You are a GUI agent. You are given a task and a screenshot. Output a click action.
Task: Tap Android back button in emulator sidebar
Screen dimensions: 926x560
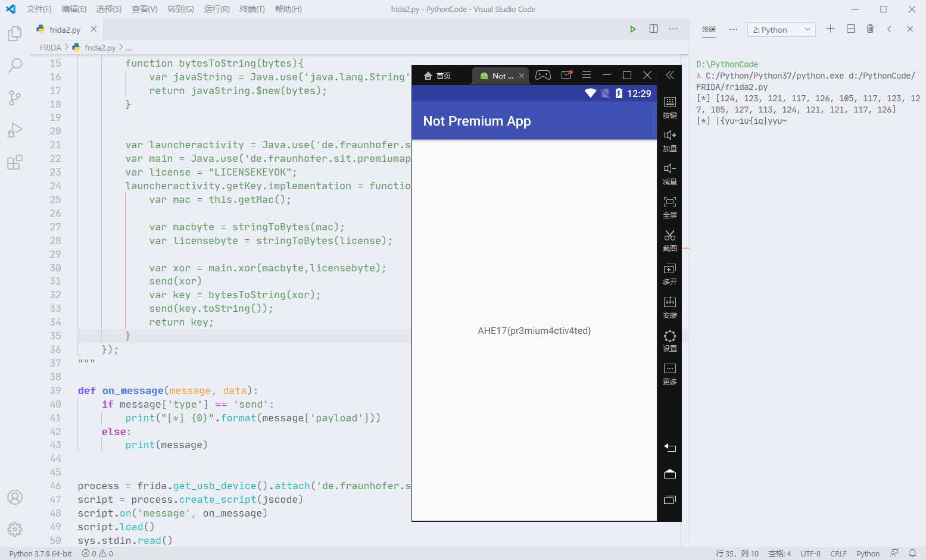click(x=670, y=448)
